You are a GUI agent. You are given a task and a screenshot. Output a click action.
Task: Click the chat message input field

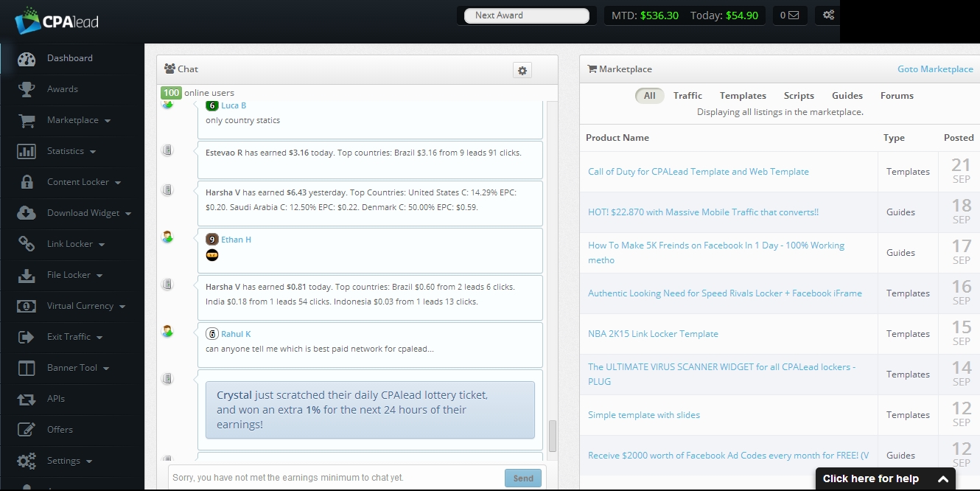[335, 478]
